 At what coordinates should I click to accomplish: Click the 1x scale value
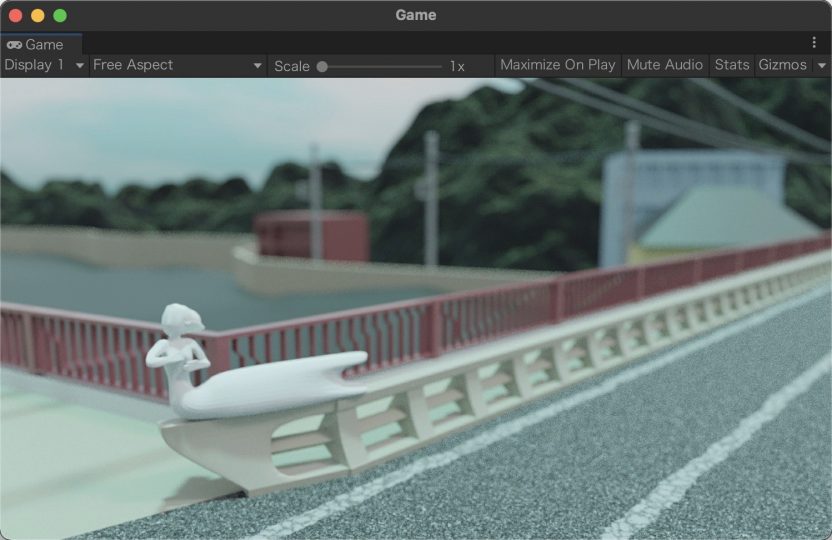point(457,66)
